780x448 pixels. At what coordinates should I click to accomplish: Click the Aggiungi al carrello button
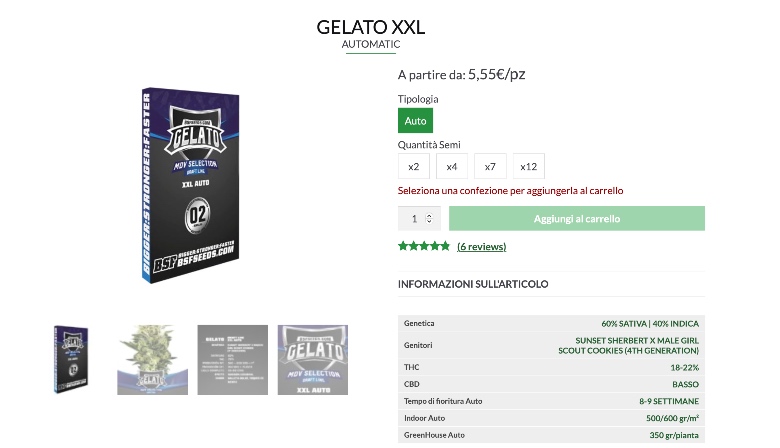577,219
